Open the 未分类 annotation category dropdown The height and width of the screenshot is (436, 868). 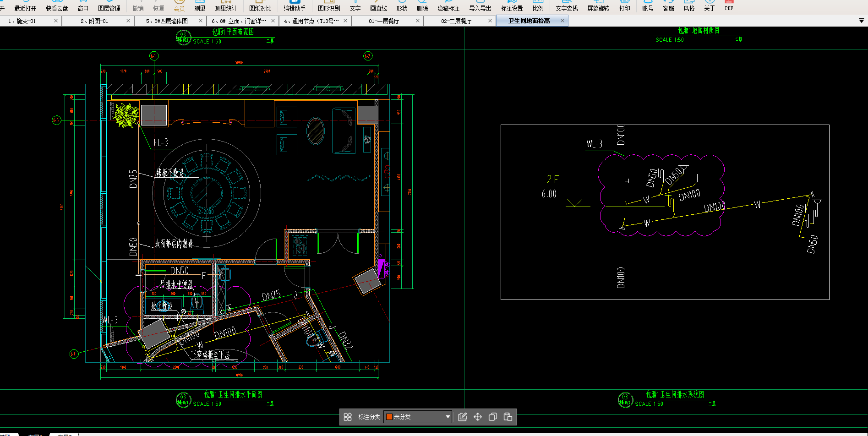click(418, 417)
